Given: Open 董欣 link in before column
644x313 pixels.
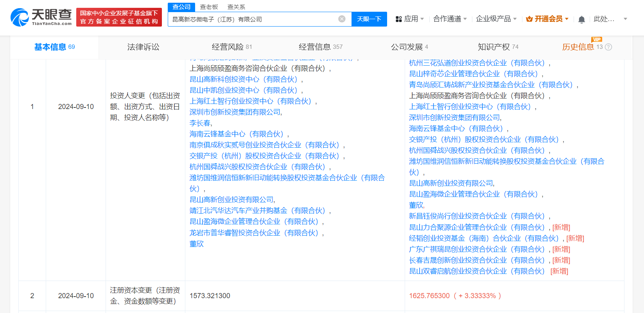Looking at the screenshot, I should [197, 244].
